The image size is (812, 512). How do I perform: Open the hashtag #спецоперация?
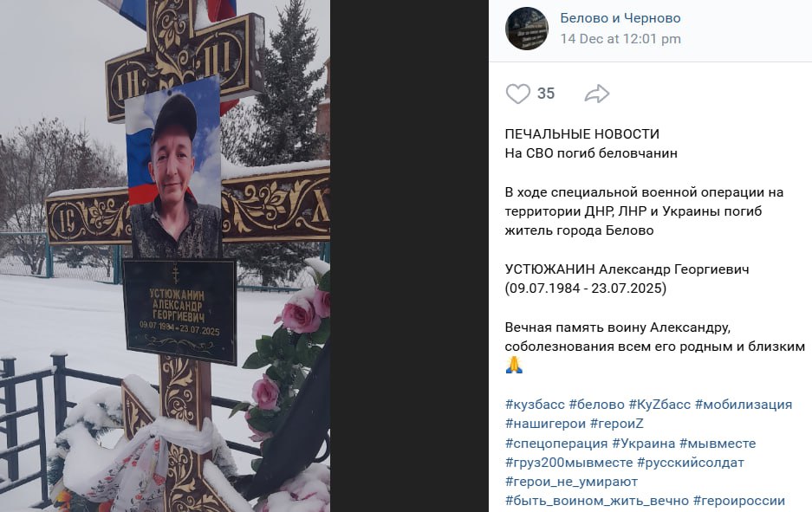[556, 444]
